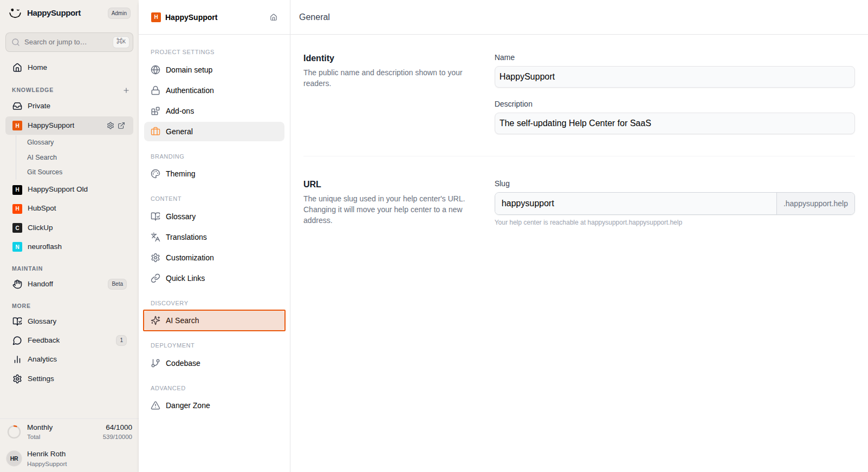Click the Authentication lock icon
Screen dimensions: 868x472
pyautogui.click(x=156, y=90)
